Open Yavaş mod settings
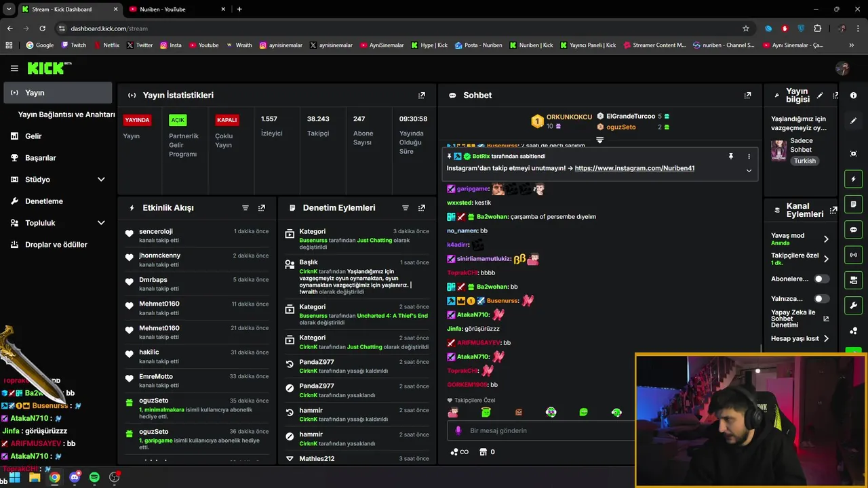 coord(800,239)
